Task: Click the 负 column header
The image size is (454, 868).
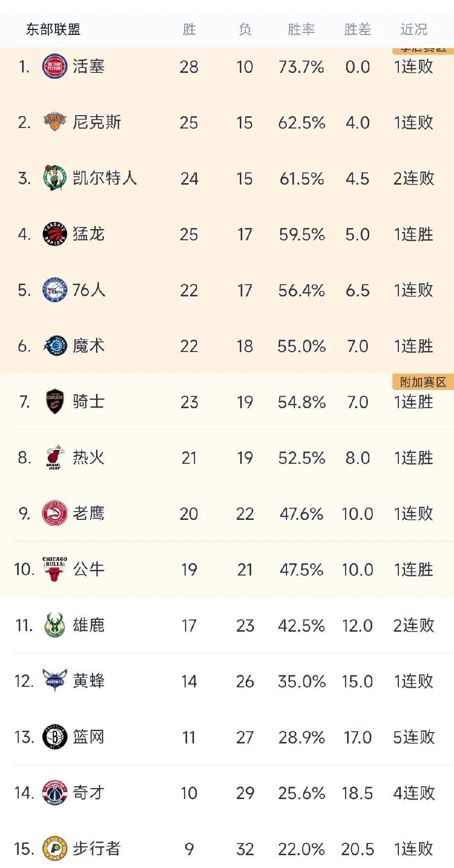Action: [245, 30]
